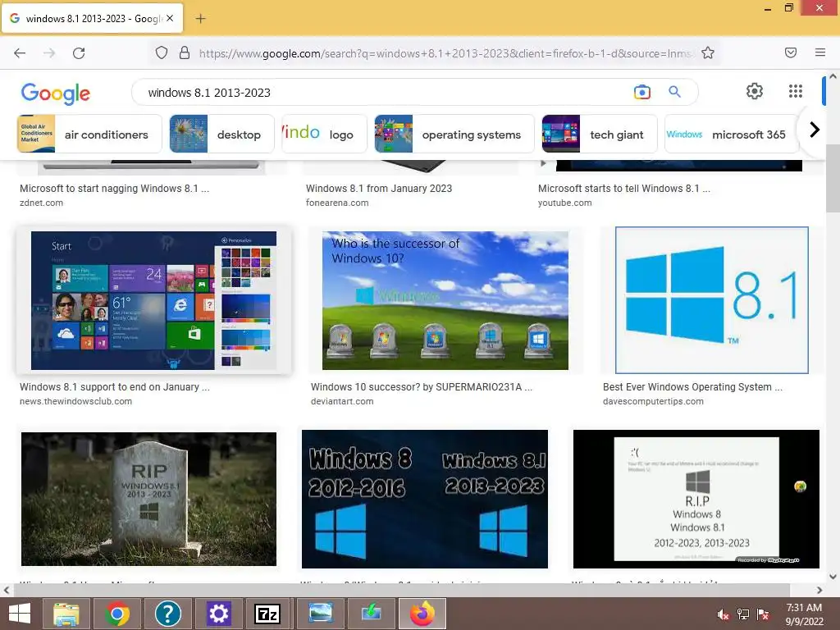Open Windows 8.1 support to end on January link

pyautogui.click(x=115, y=387)
